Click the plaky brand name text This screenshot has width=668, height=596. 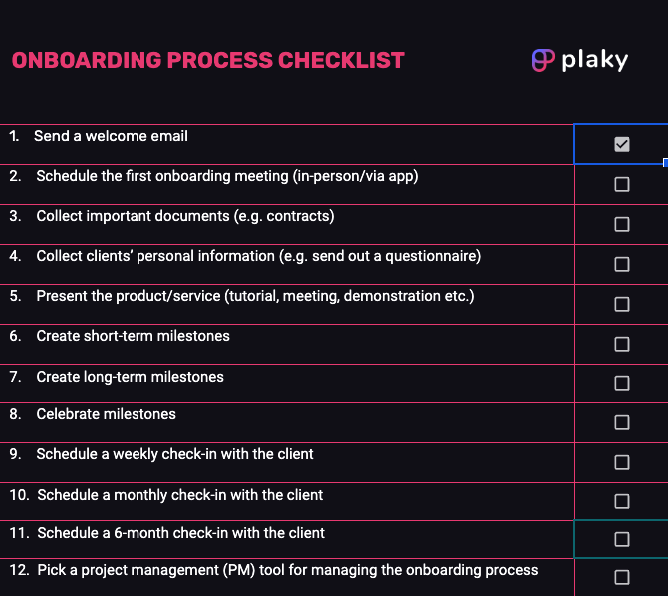pos(594,60)
